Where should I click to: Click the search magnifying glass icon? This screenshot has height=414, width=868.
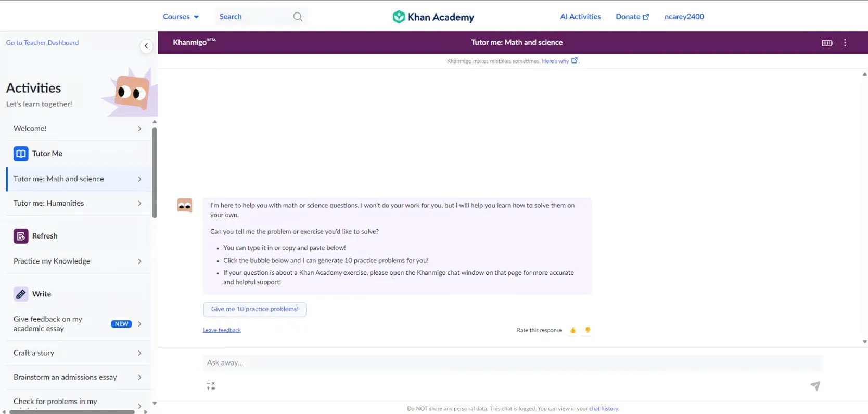[x=298, y=17]
